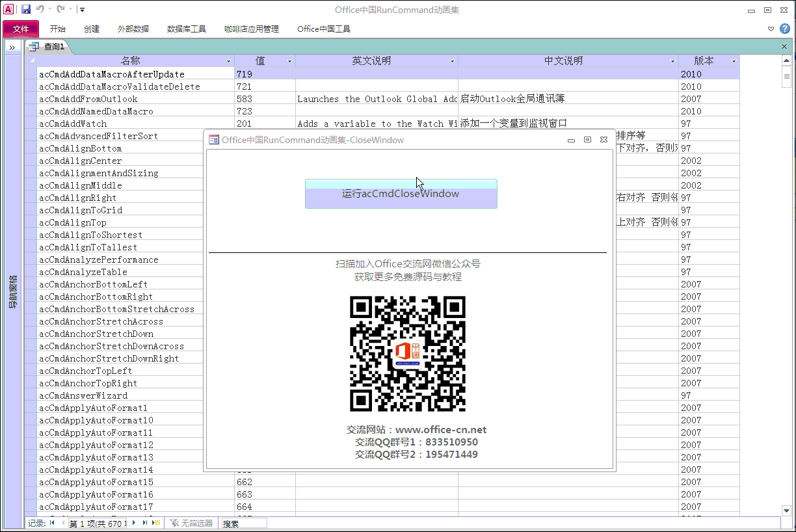Open the Office中国工具 ribbon tab

coord(324,29)
